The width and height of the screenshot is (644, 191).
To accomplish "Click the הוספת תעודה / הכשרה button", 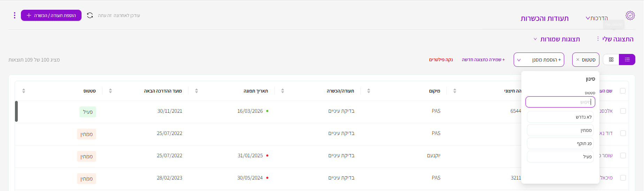I will click(51, 15).
